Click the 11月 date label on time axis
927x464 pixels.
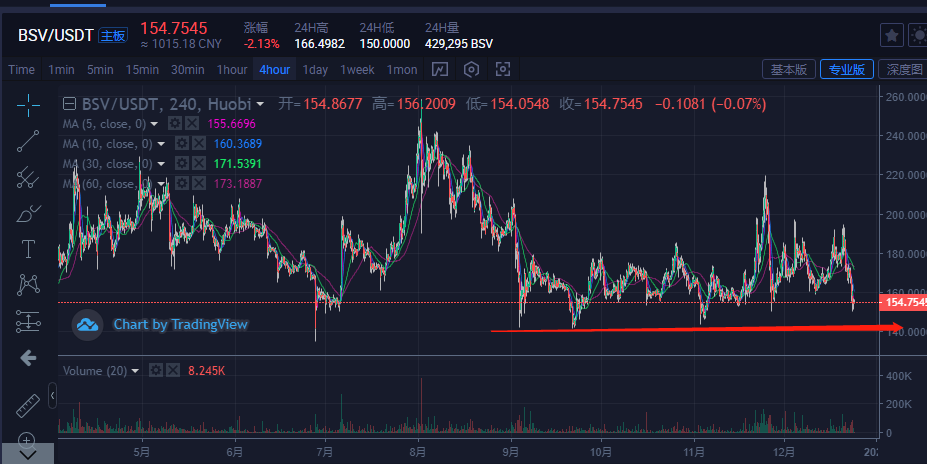(x=693, y=452)
